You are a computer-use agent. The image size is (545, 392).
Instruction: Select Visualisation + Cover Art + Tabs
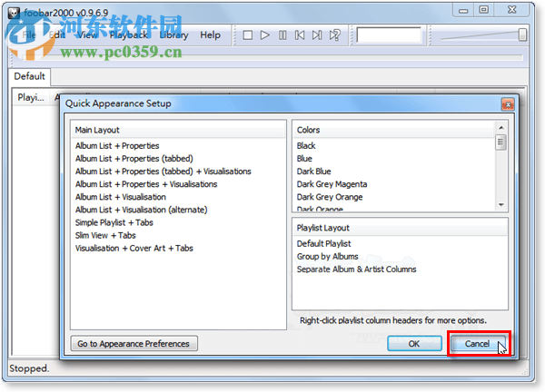(x=134, y=249)
